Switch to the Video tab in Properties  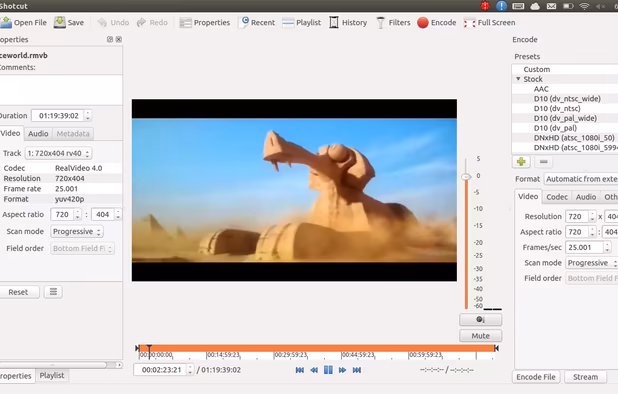point(11,133)
